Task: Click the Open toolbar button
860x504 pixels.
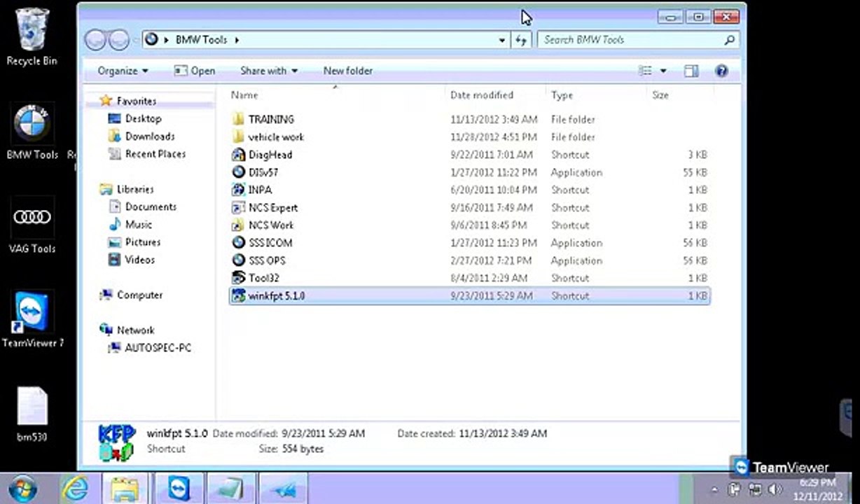Action: point(195,71)
